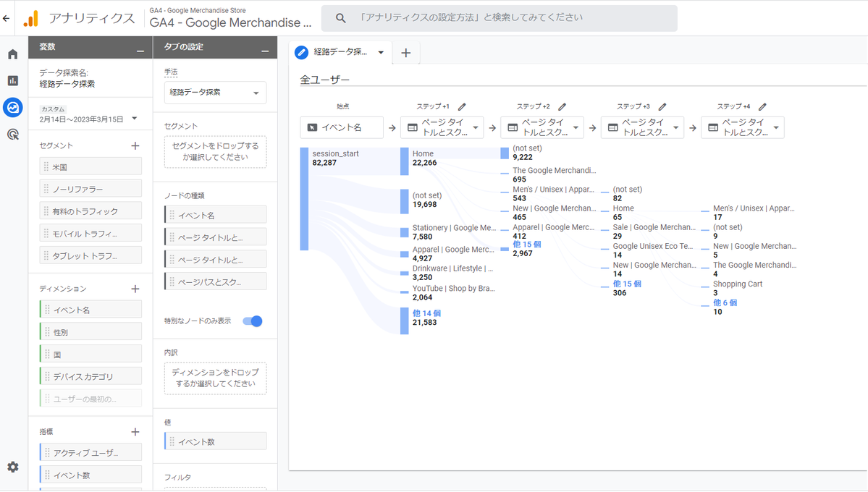Click the デバイス カテゴリ dimension chip
The image size is (868, 492).
[90, 376]
